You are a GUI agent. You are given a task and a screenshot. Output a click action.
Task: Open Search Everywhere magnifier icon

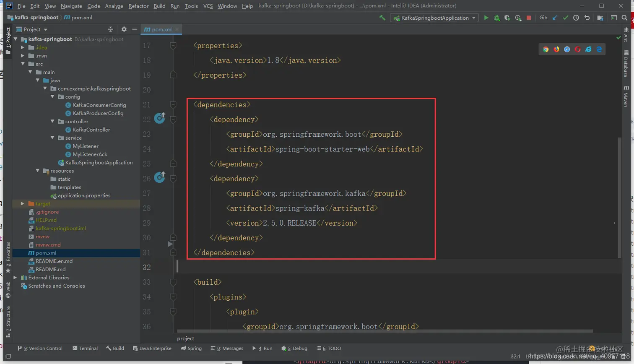point(624,18)
